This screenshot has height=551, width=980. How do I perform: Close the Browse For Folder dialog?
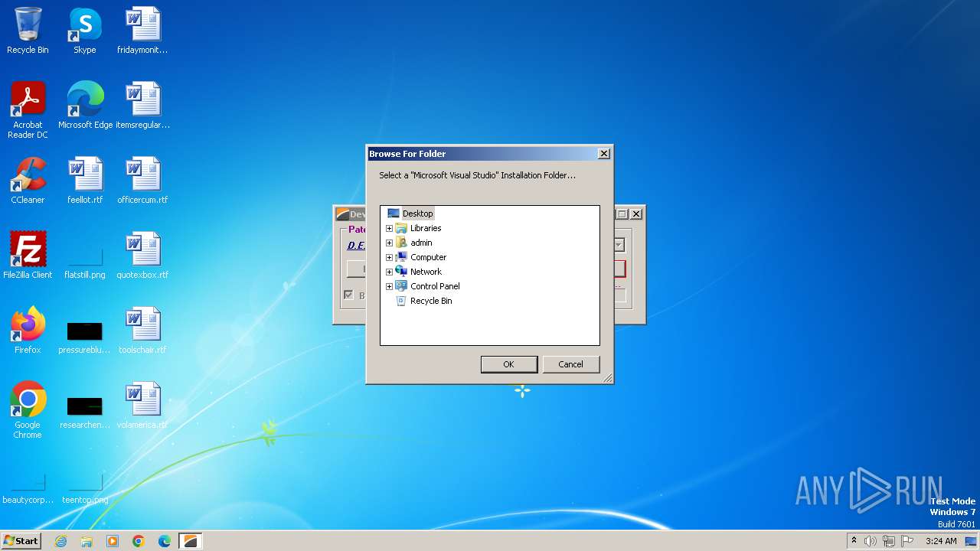603,154
